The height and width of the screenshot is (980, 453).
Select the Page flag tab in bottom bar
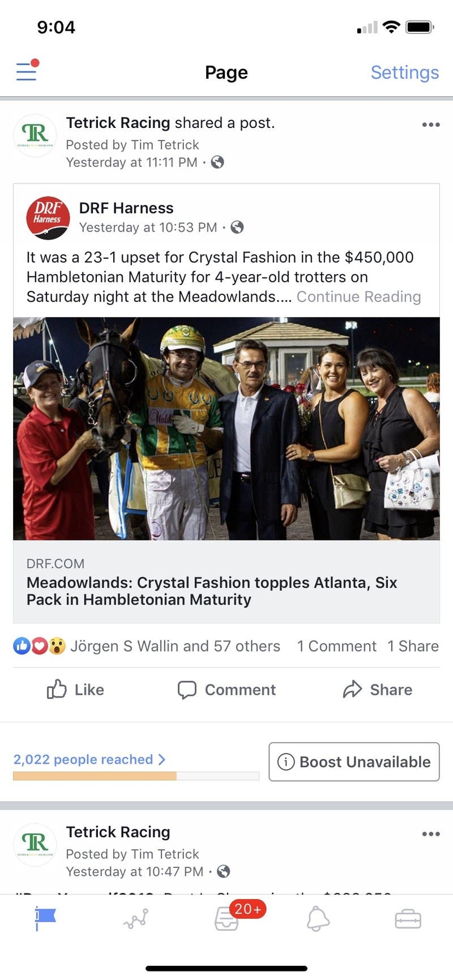coord(45,918)
